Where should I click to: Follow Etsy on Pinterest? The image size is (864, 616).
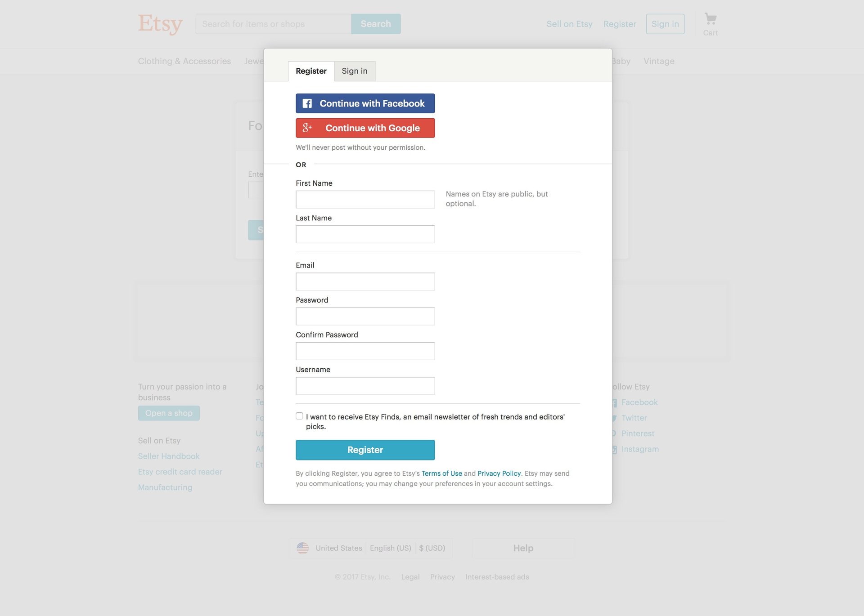[638, 433]
